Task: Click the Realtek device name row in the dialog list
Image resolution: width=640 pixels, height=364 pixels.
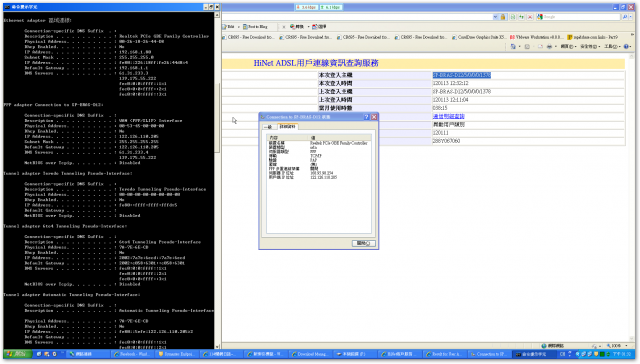Action: click(x=318, y=143)
